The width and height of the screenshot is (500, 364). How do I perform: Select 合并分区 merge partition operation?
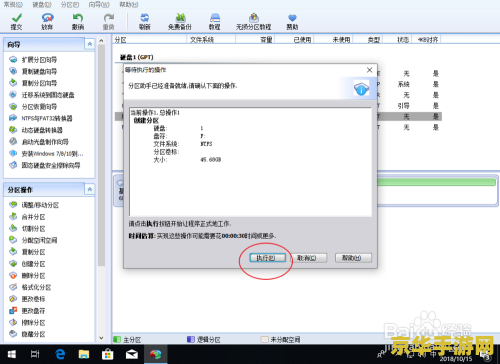(33, 217)
